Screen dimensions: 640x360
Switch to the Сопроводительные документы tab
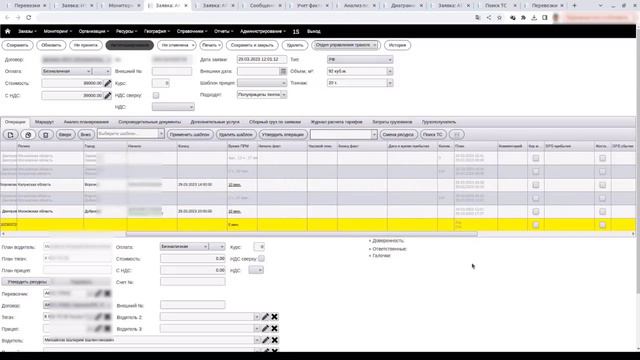coord(149,122)
